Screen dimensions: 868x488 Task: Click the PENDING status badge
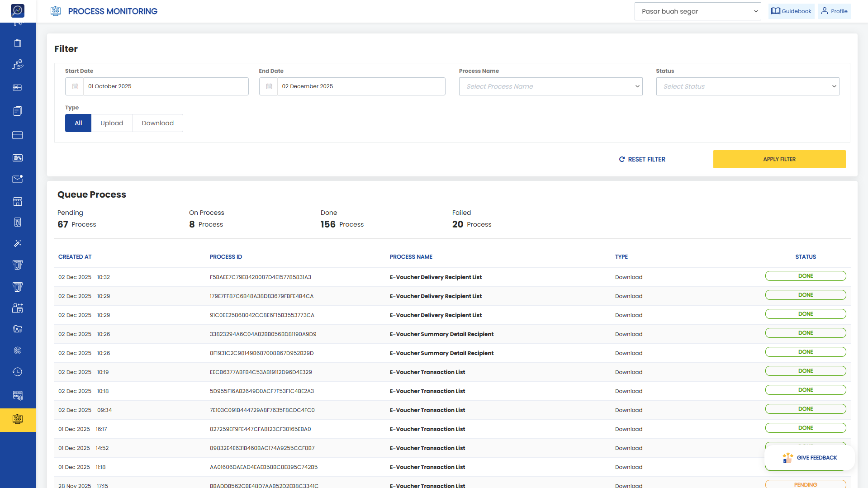coord(806,484)
